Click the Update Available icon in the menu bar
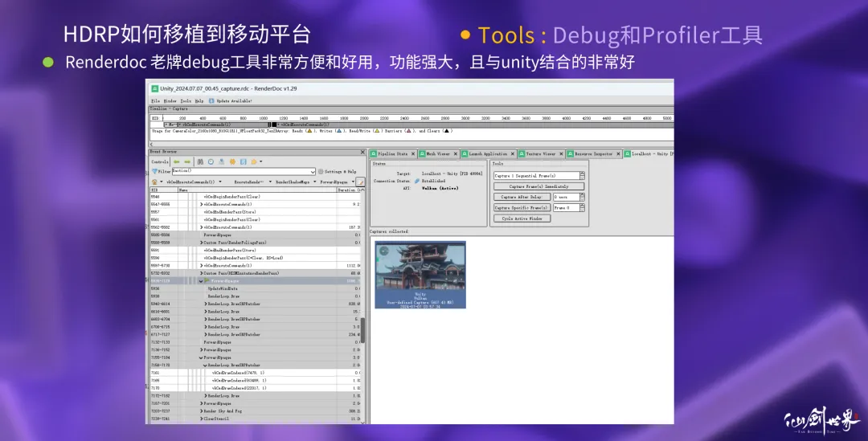The width and height of the screenshot is (868, 441). pos(211,100)
